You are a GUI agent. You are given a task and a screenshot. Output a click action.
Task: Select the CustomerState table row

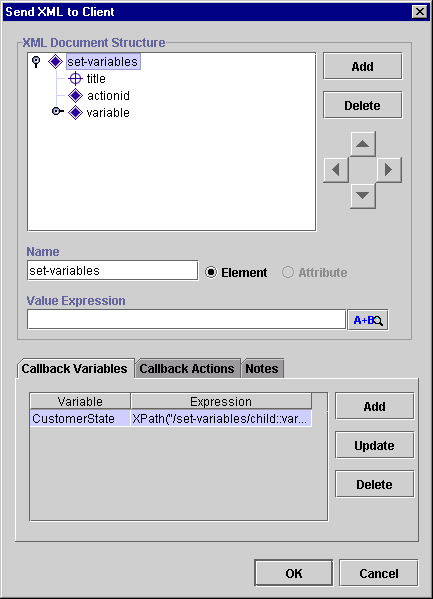[x=171, y=419]
